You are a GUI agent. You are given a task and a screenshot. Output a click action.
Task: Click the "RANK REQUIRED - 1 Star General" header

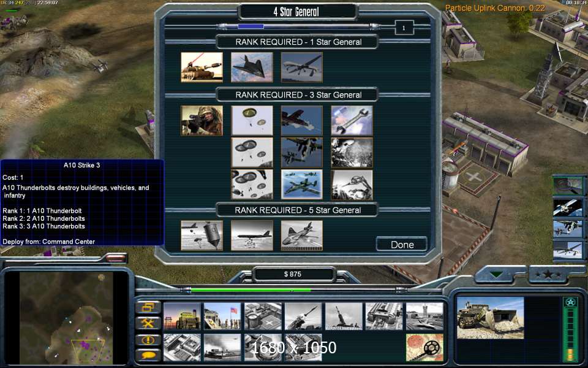[x=298, y=42]
